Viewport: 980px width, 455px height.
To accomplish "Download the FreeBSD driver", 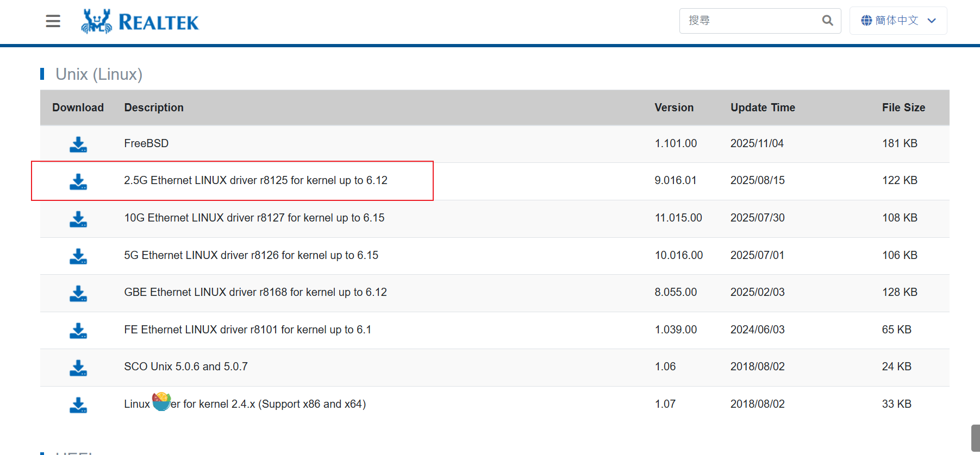I will pyautogui.click(x=78, y=144).
